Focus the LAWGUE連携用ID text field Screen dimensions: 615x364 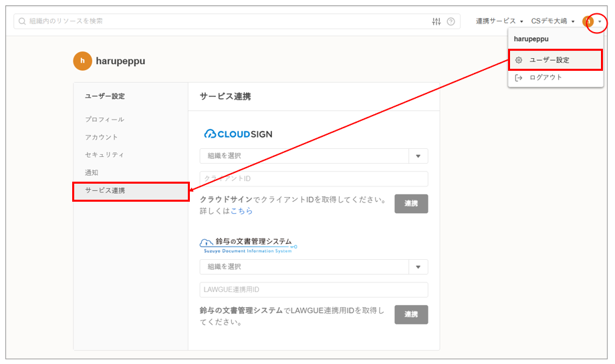pyautogui.click(x=313, y=290)
